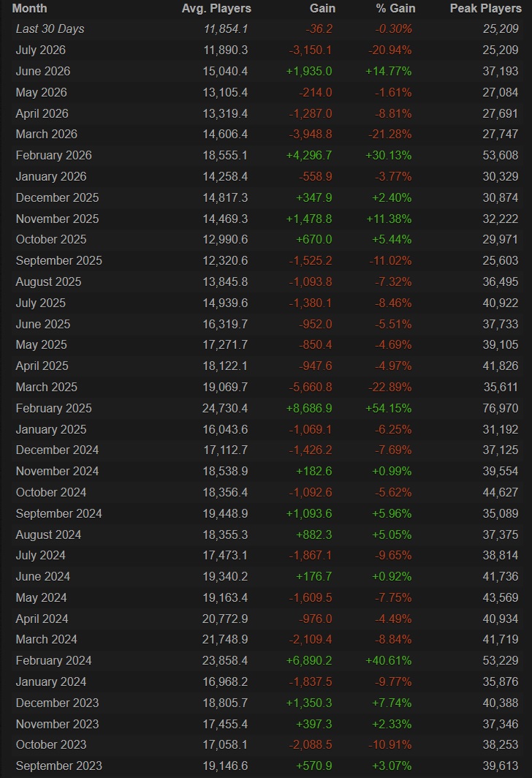Image resolution: width=532 pixels, height=778 pixels.
Task: Select the June 2026 month cell
Action: tap(42, 72)
